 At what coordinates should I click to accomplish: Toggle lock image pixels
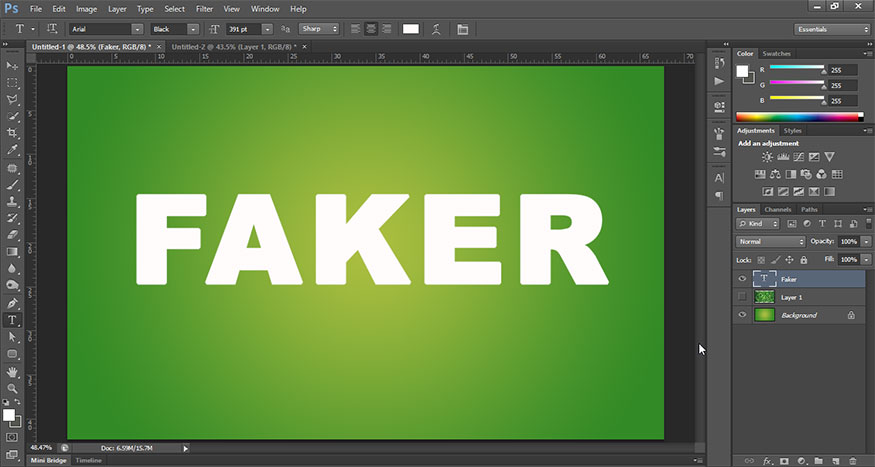click(x=775, y=260)
